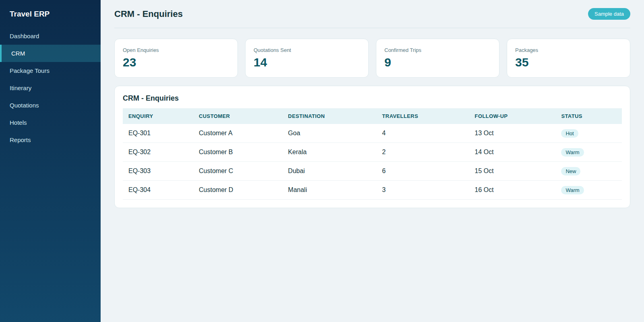Click the Hot status badge
644x322 pixels.
[x=570, y=134]
